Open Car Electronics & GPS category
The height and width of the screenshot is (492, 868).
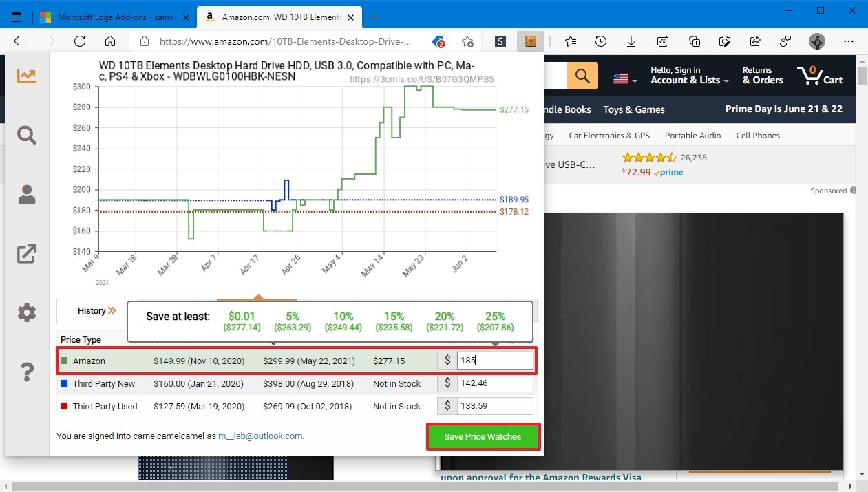(609, 136)
